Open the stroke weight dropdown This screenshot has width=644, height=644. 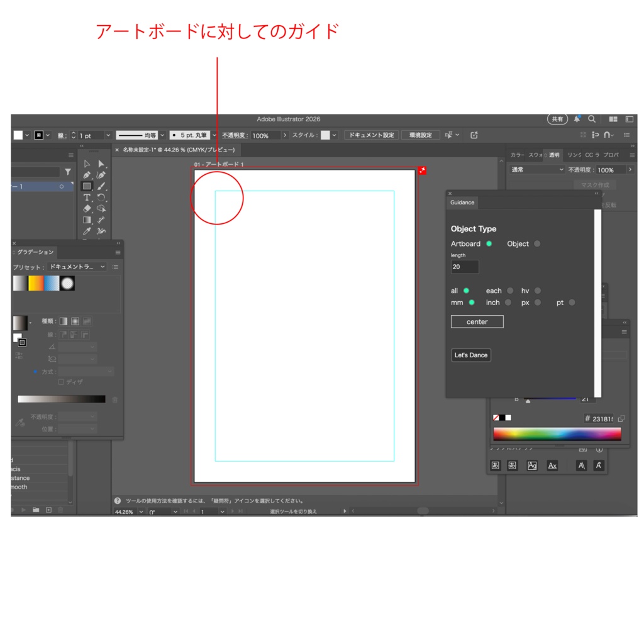click(108, 135)
